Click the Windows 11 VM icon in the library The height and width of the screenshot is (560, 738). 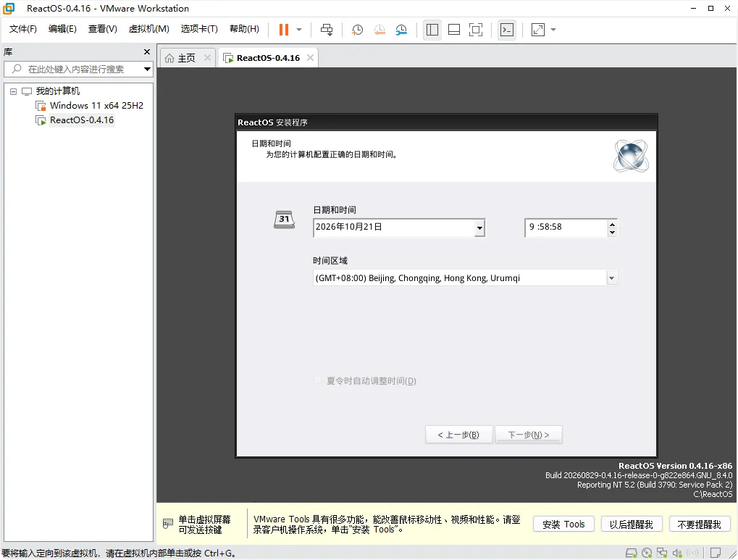[x=41, y=106]
